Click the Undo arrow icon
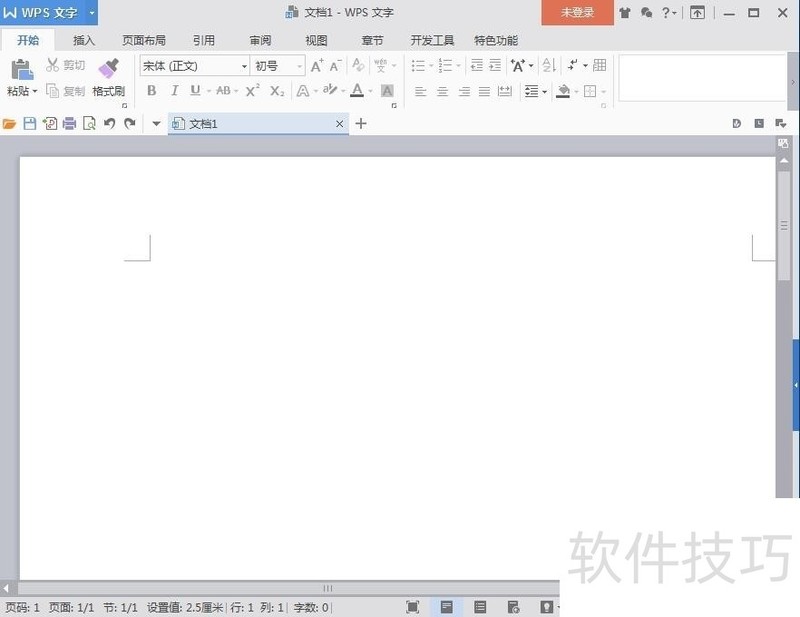The height and width of the screenshot is (617, 800). tap(109, 124)
